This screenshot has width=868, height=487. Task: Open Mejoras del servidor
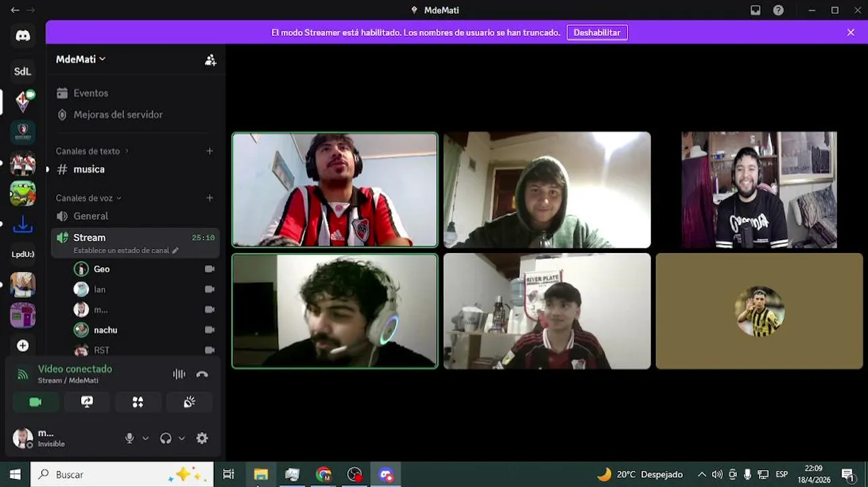point(135,115)
